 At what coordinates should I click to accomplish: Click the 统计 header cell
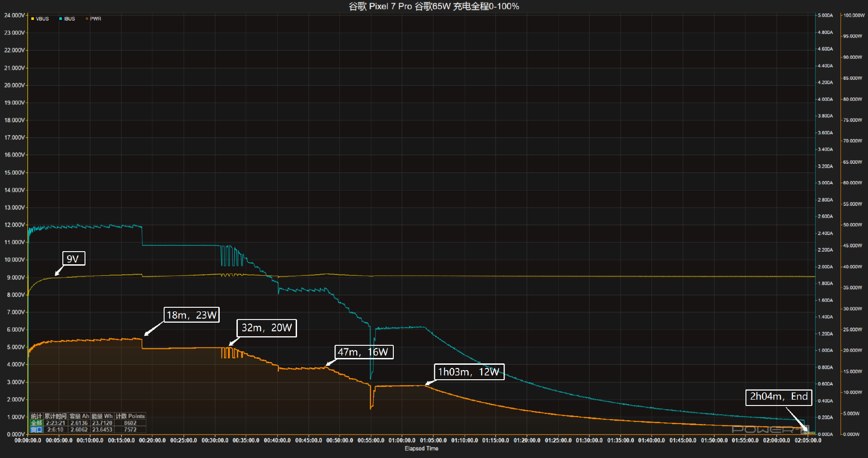tap(36, 416)
